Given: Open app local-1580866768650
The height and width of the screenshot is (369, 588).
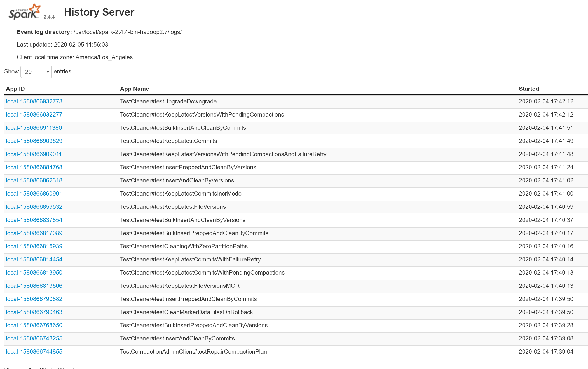Looking at the screenshot, I should click(34, 325).
